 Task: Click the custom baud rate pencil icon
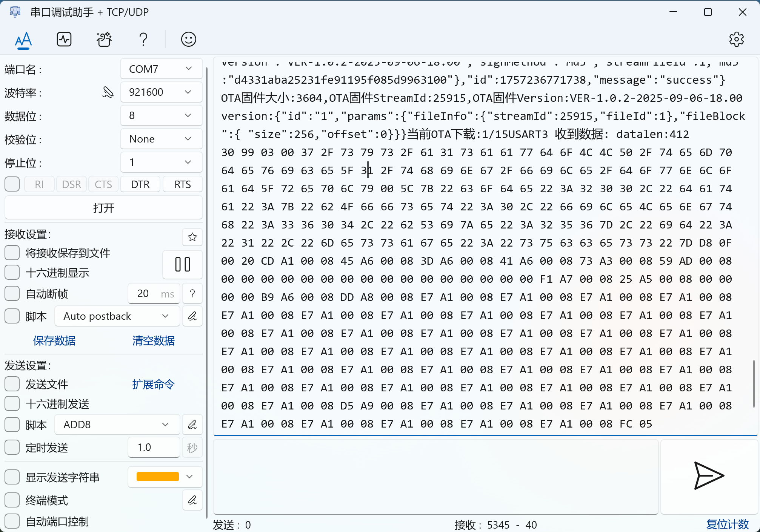point(108,92)
